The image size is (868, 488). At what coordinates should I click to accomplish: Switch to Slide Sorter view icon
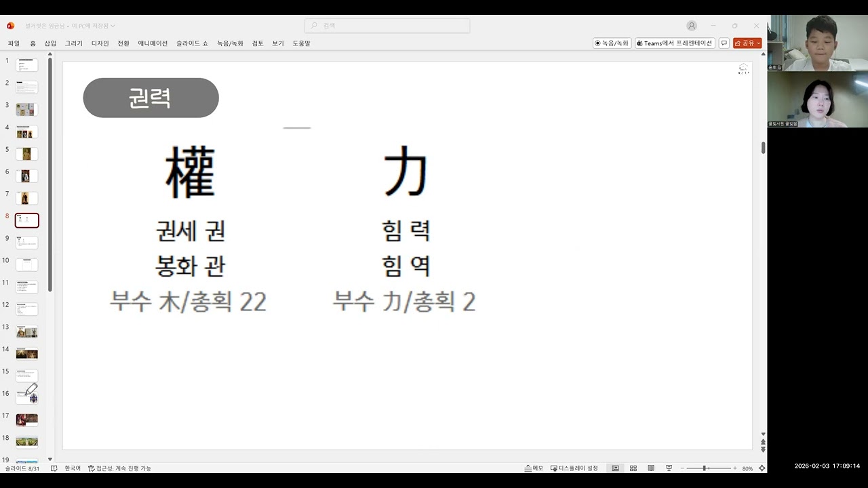point(633,468)
